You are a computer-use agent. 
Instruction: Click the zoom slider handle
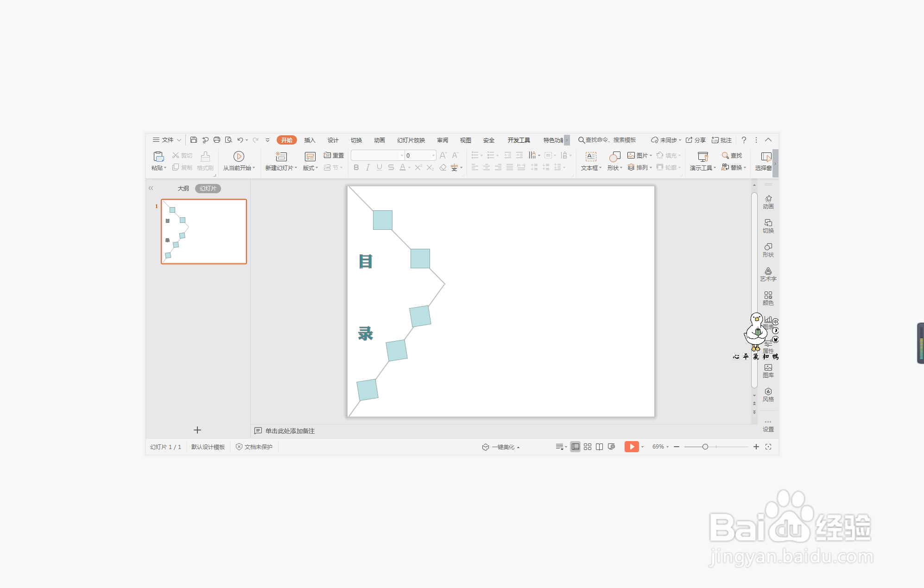tap(705, 447)
